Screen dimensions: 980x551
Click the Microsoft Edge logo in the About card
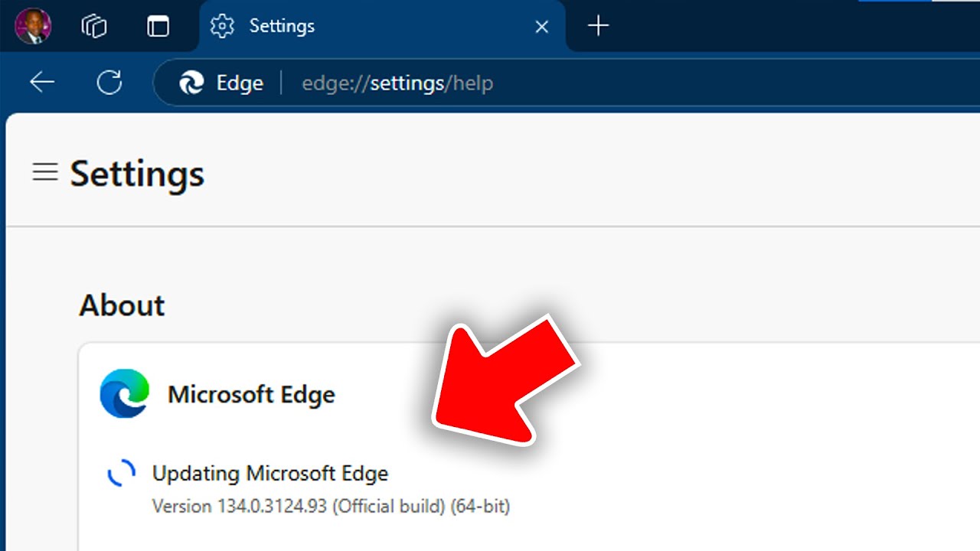[x=124, y=394]
